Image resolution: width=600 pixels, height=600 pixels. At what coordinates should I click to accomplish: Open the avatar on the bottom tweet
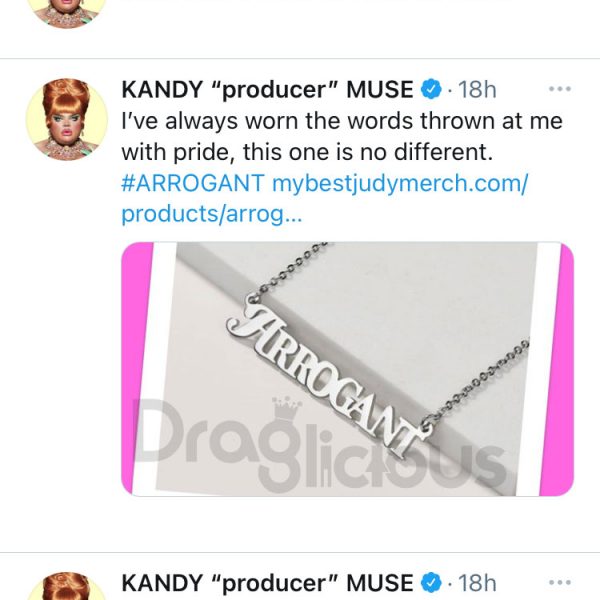point(67,586)
